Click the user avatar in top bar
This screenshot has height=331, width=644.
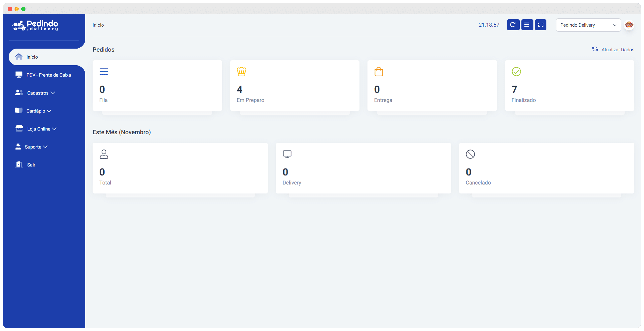(x=629, y=25)
